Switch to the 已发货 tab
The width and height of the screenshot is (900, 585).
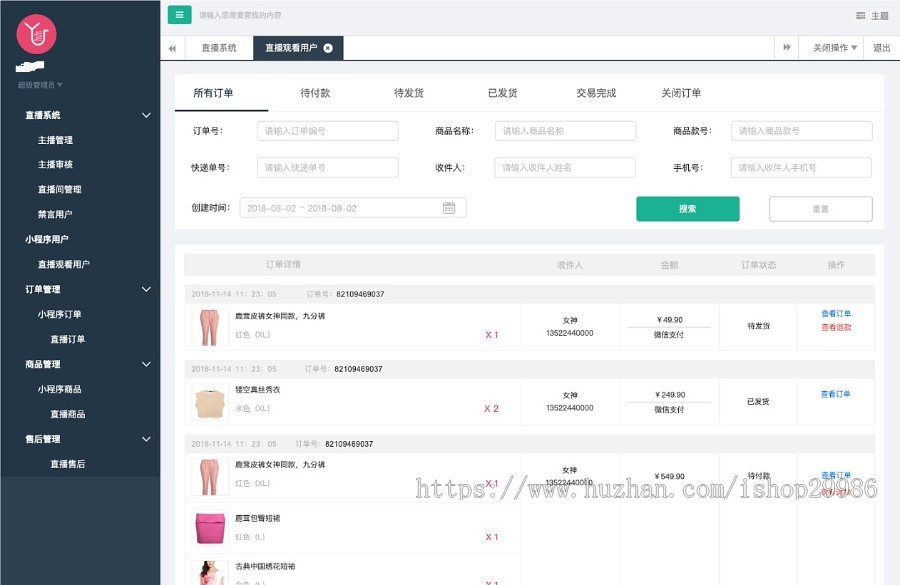point(502,93)
